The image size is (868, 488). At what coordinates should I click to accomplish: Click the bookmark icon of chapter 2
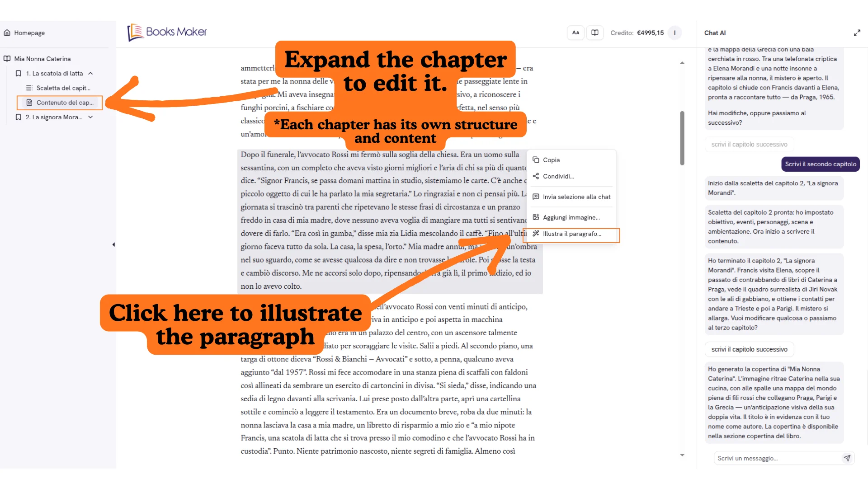pyautogui.click(x=19, y=117)
